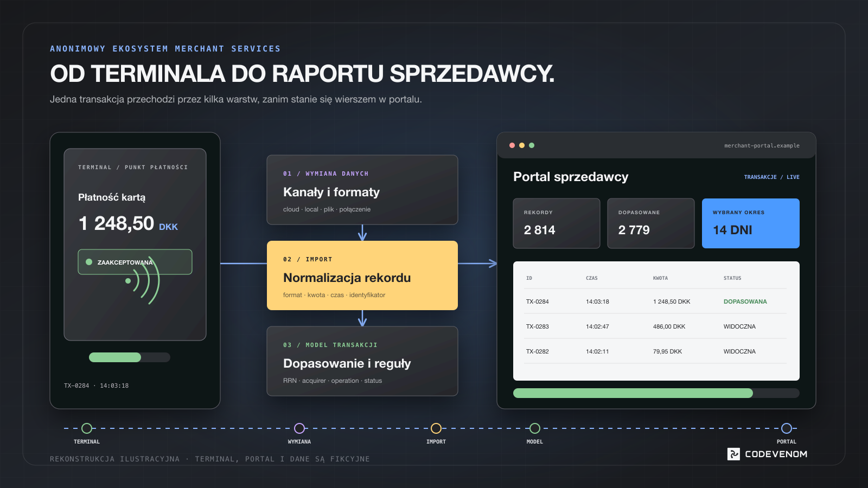Click the merchant-portal.example address
This screenshot has width=868, height=488.
click(x=762, y=146)
